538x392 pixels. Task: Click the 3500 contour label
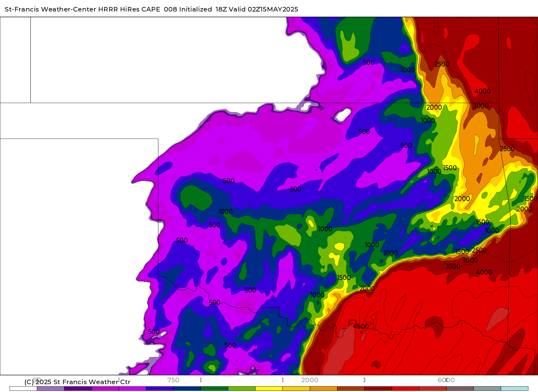[x=453, y=266]
